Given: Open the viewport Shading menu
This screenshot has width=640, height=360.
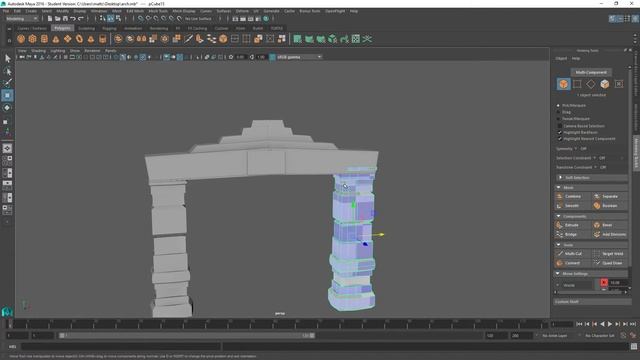Looking at the screenshot, I should [x=38, y=51].
